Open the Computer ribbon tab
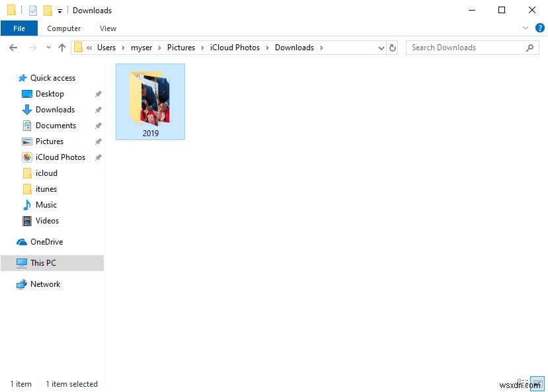 [63, 28]
